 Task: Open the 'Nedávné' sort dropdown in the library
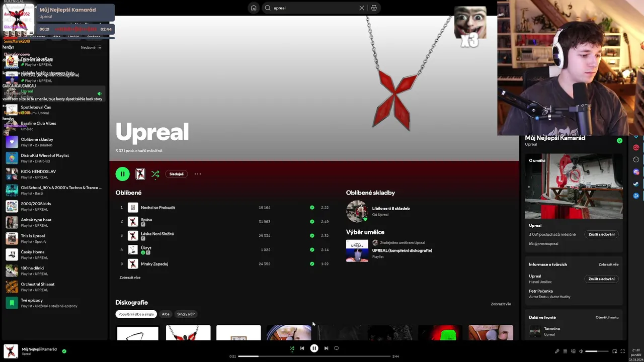coord(91,48)
